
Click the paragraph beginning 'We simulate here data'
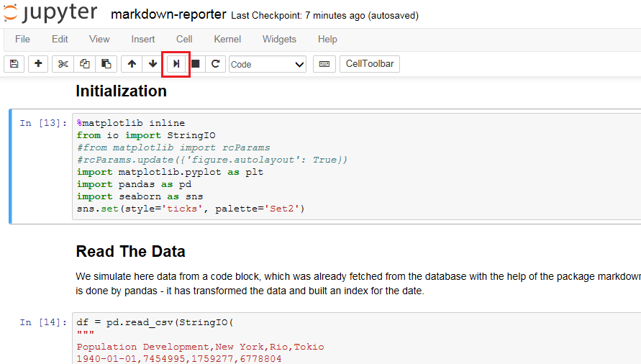pyautogui.click(x=358, y=283)
